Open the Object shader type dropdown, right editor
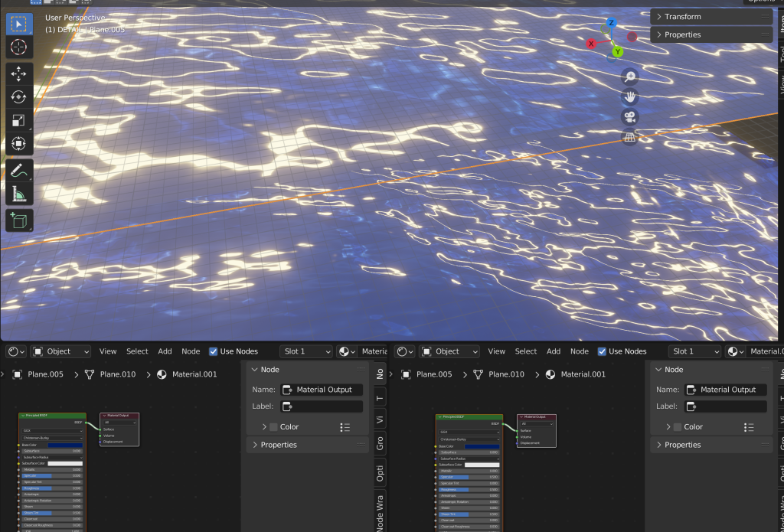The height and width of the screenshot is (532, 784). pos(449,351)
